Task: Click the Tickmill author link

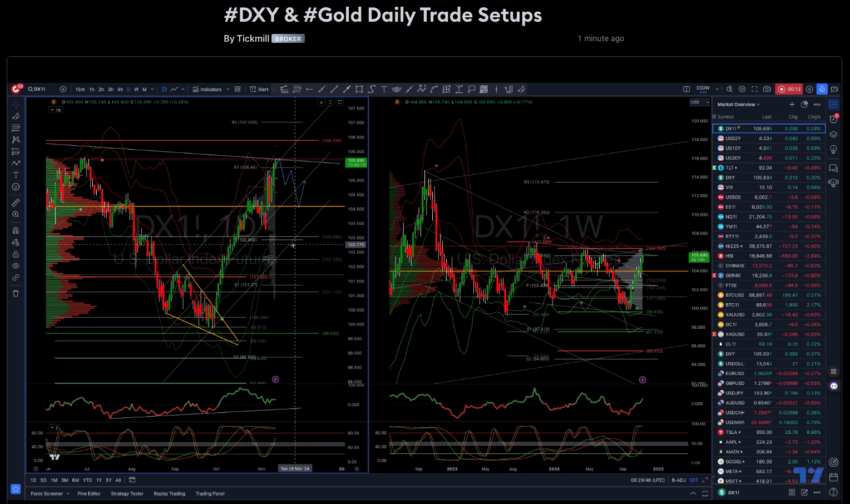Action: 253,38
